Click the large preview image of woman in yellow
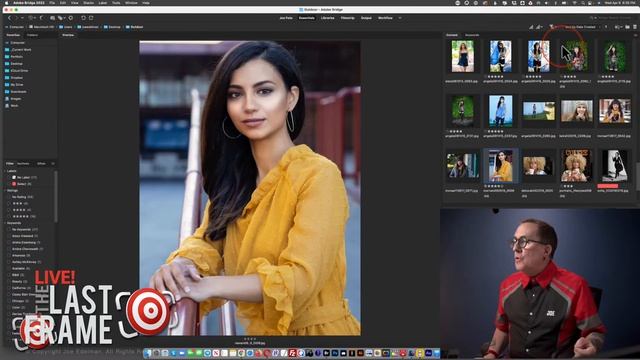Viewport: 640px width, 360px height. click(x=250, y=188)
